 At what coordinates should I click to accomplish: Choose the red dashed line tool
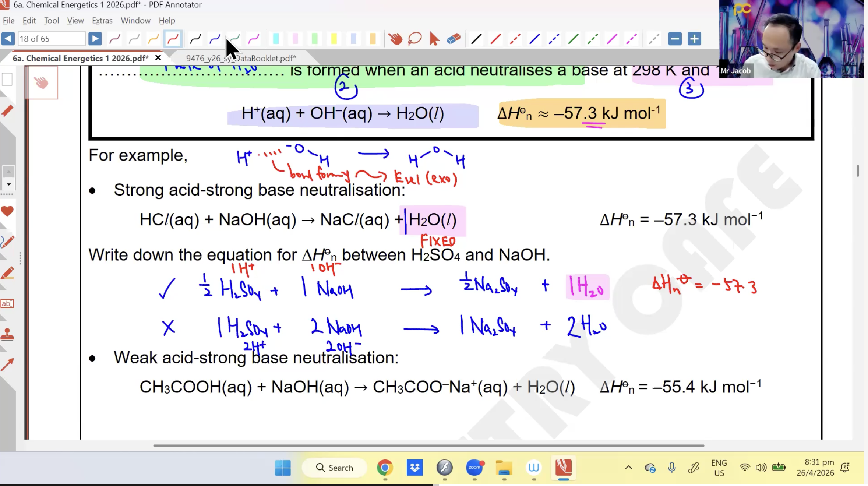515,39
